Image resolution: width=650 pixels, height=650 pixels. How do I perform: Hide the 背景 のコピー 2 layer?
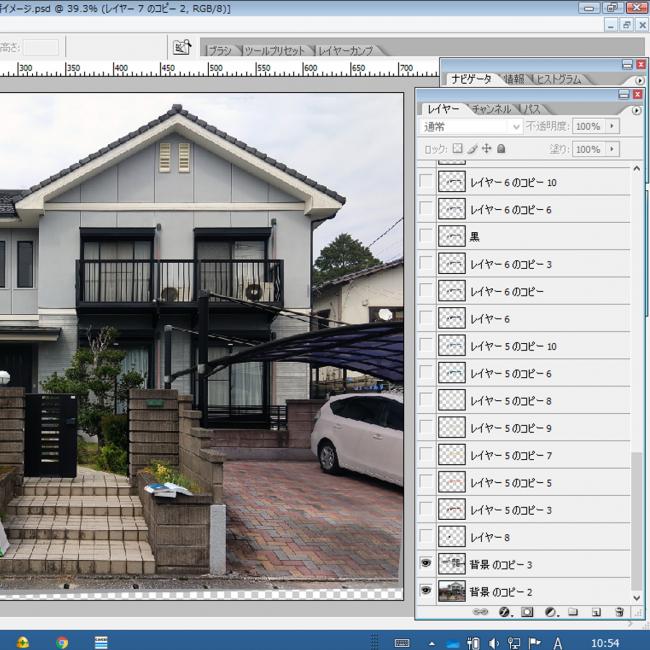(x=427, y=591)
